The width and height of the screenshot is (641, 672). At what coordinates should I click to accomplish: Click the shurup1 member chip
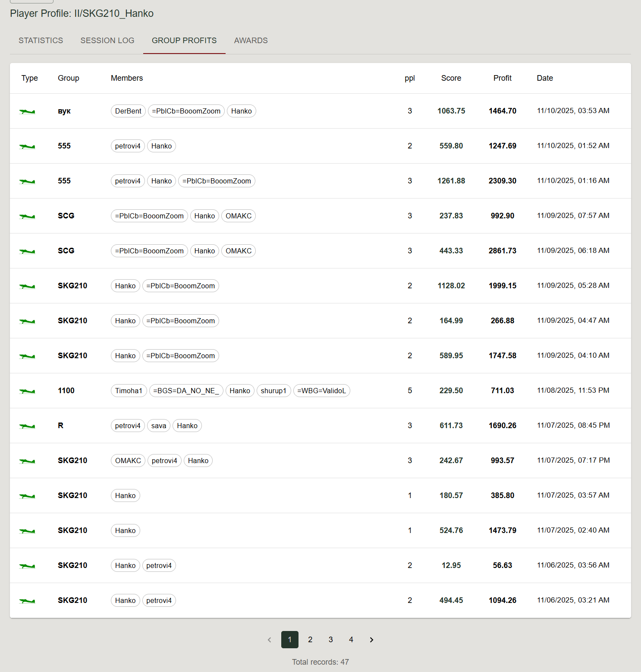click(273, 391)
